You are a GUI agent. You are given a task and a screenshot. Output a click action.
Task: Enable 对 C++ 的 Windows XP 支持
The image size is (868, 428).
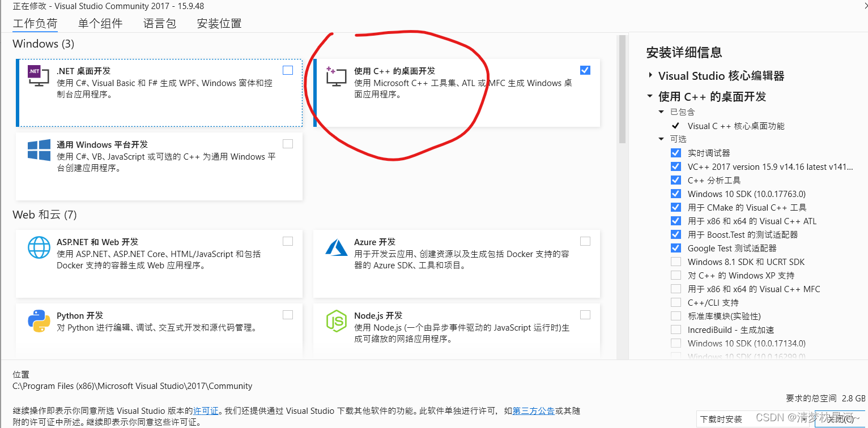tap(675, 275)
